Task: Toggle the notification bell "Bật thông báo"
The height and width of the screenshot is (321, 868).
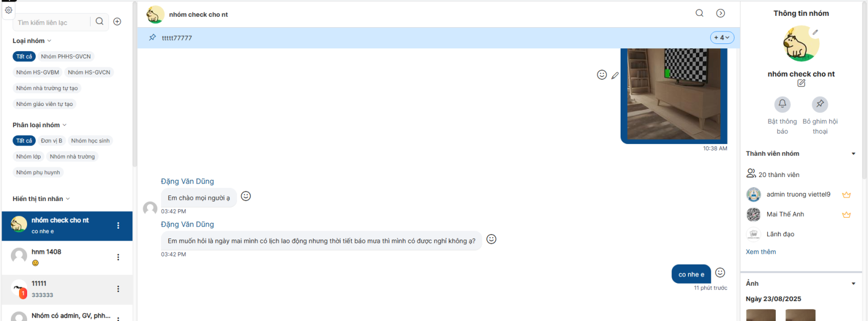Action: [782, 104]
